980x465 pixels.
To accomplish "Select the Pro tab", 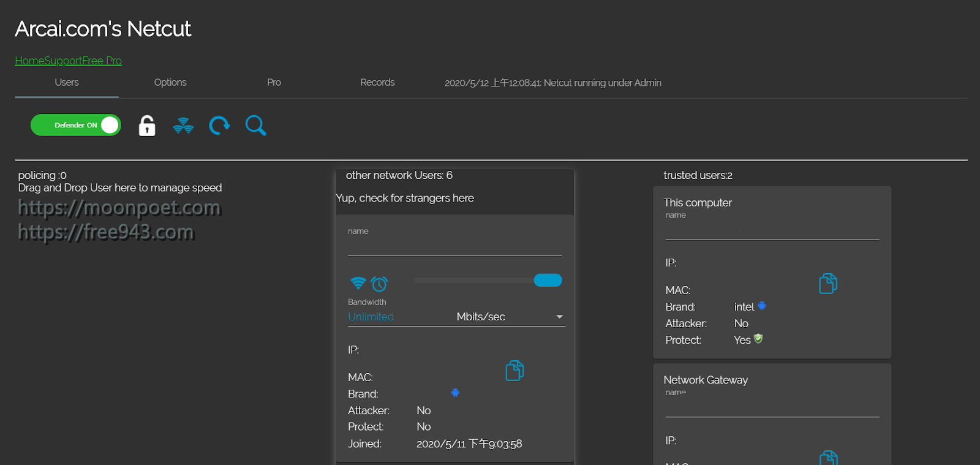I will click(x=274, y=83).
